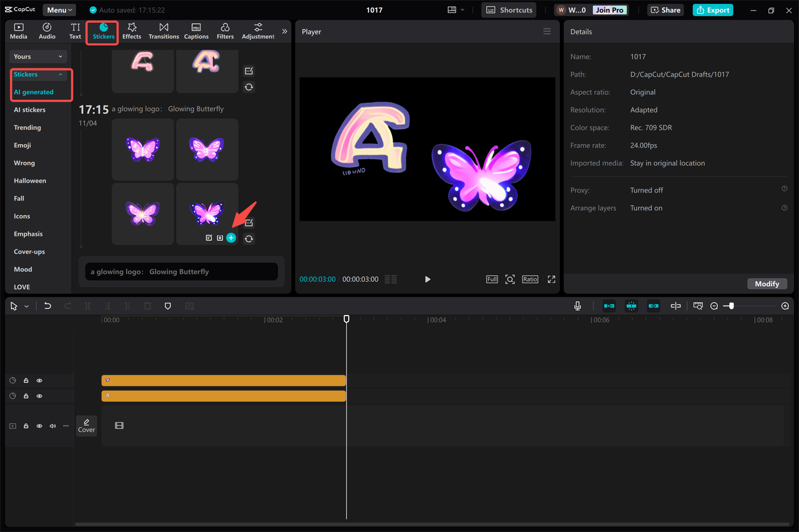The width and height of the screenshot is (799, 532).
Task: Download the selected butterfly sticker
Action: (x=220, y=238)
